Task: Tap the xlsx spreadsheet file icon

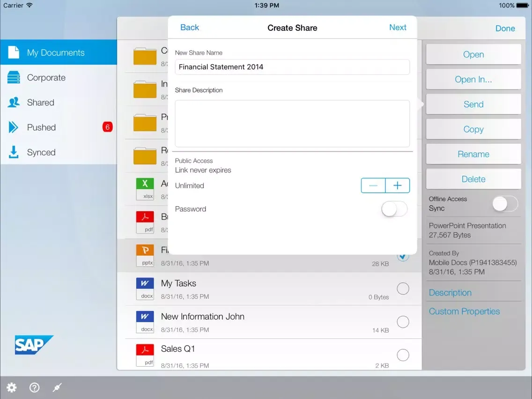Action: [145, 189]
